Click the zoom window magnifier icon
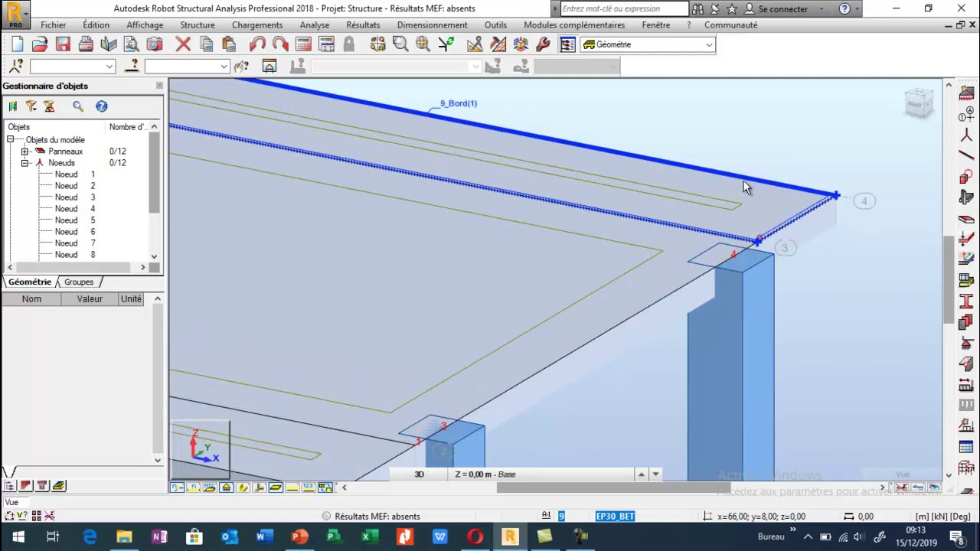Image resolution: width=980 pixels, height=551 pixels. pos(400,44)
